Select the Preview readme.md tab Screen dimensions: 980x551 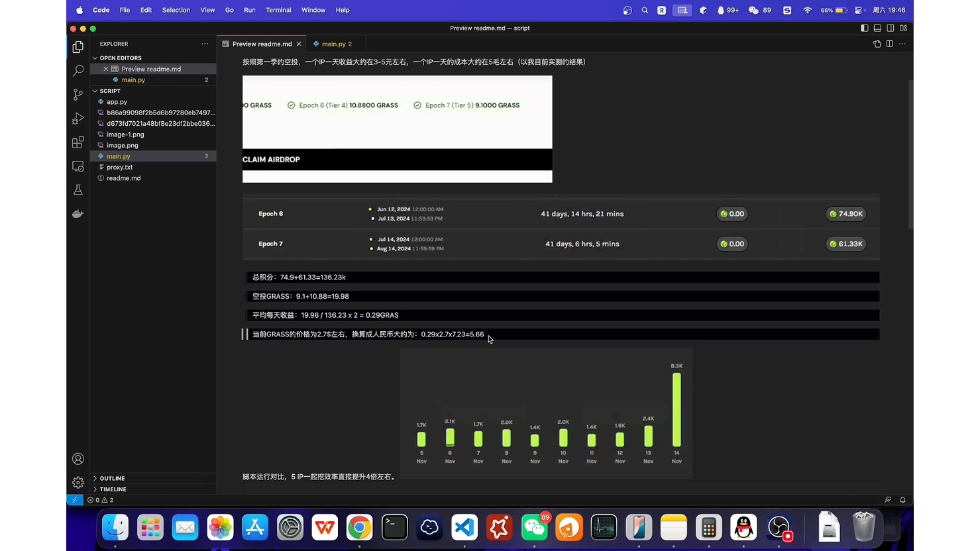[x=262, y=44]
